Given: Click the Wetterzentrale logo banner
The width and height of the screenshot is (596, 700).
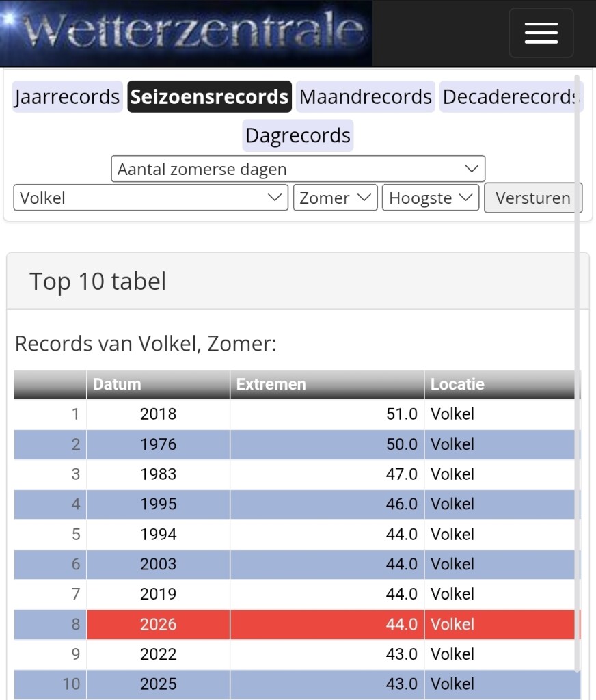Looking at the screenshot, I should [186, 33].
